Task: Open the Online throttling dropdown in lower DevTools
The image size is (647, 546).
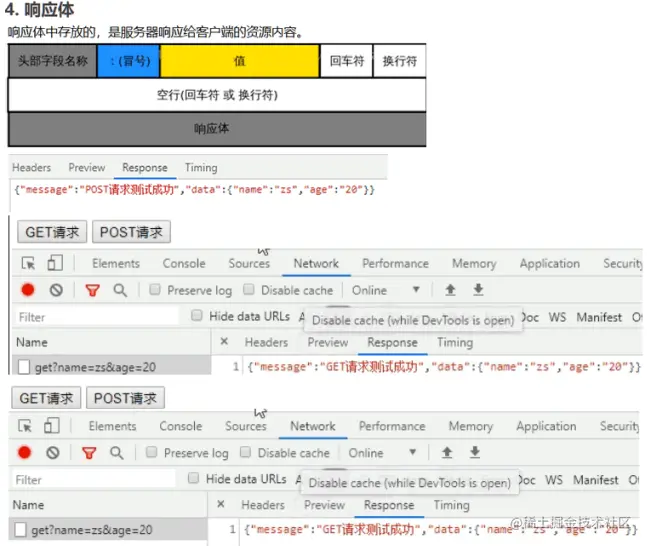Action: (x=382, y=453)
